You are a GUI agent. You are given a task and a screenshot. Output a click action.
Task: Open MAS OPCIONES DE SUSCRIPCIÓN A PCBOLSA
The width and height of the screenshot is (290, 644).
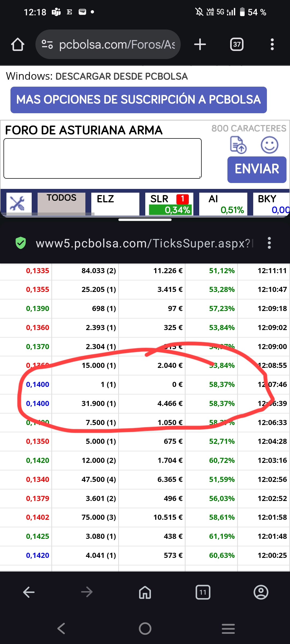139,100
